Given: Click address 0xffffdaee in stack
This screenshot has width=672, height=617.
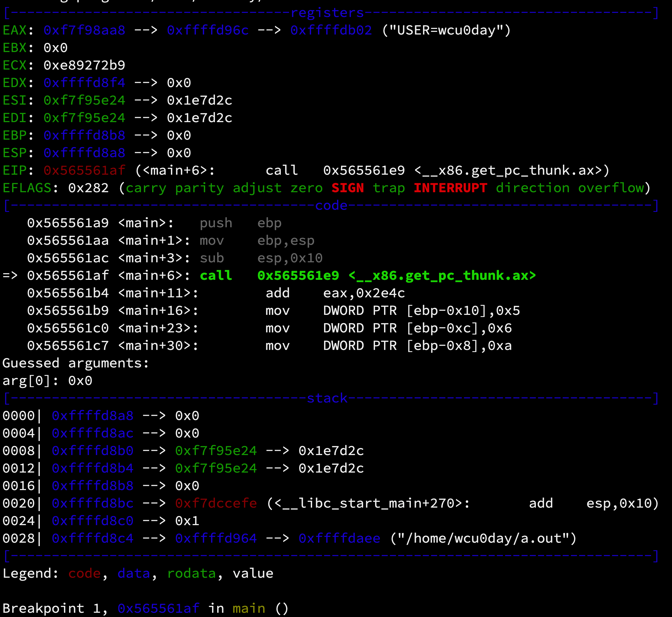Looking at the screenshot, I should pos(339,538).
